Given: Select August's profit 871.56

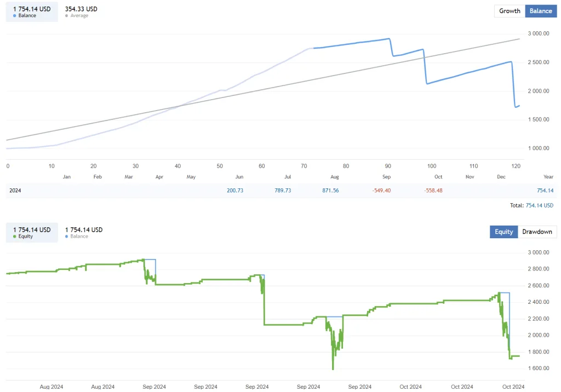Looking at the screenshot, I should pyautogui.click(x=330, y=190).
